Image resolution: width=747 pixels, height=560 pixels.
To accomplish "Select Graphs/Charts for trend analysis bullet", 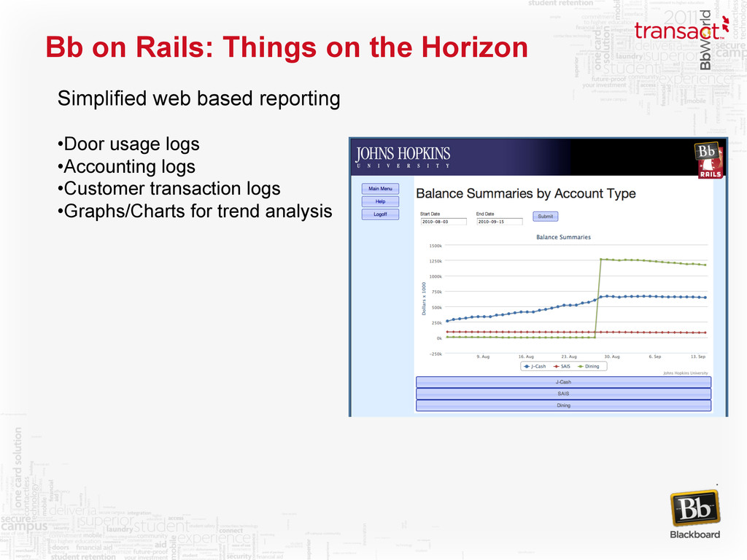I will tap(195, 211).
